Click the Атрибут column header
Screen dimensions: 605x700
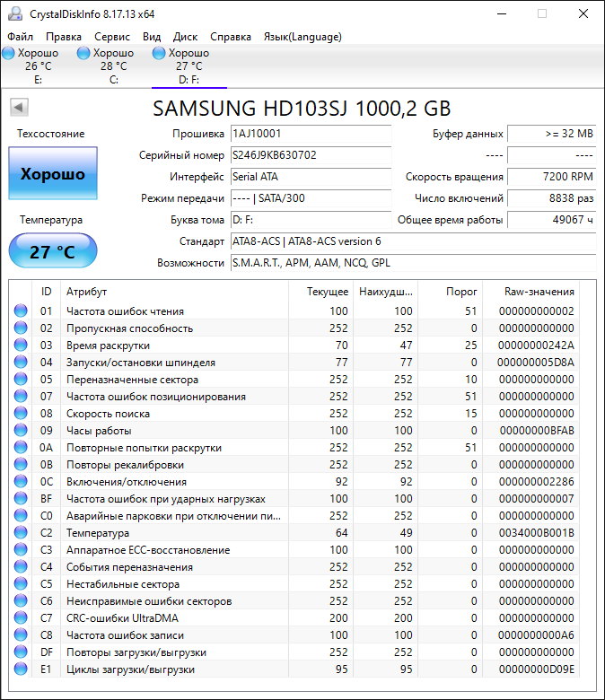coord(174,292)
